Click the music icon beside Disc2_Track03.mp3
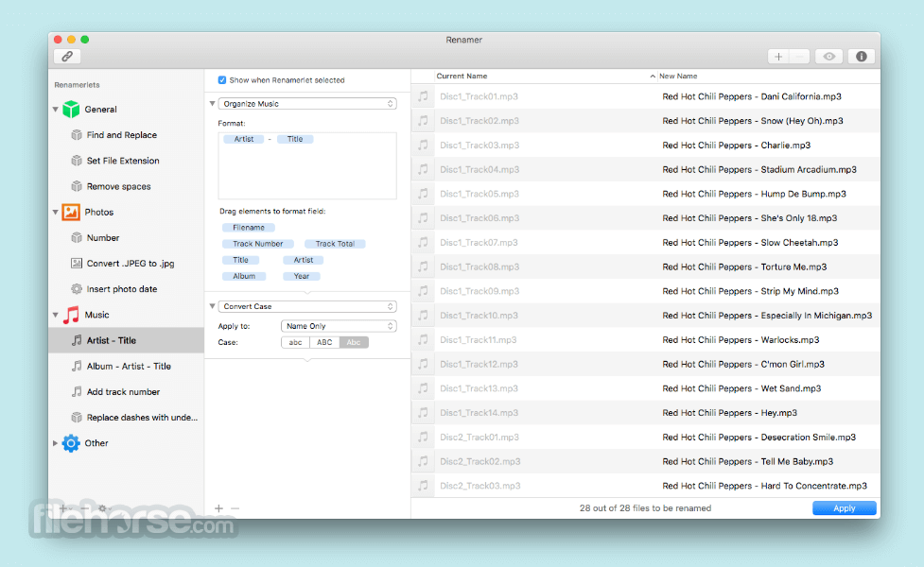The height and width of the screenshot is (567, 924). [x=423, y=486]
